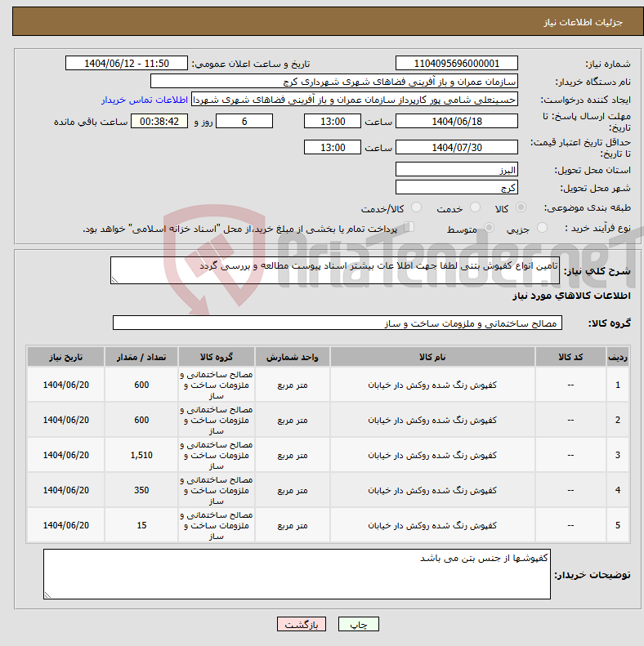Viewport: 644px width, 646px height.
Task: Click the جزئیات اطلاعات نیاز page title
Action: pyautogui.click(x=583, y=22)
